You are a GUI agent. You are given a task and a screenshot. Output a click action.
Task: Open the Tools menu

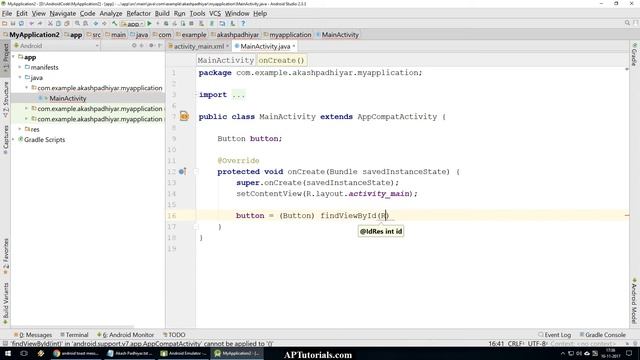(x=197, y=13)
